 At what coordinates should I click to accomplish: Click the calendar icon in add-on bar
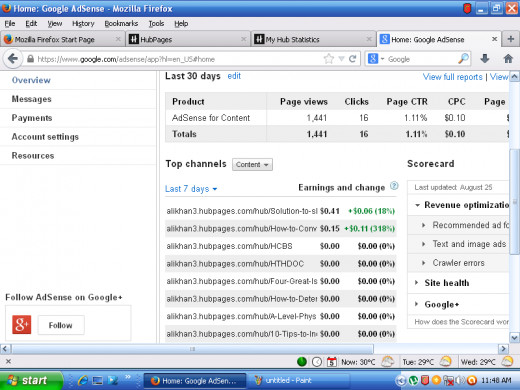pyautogui.click(x=332, y=362)
